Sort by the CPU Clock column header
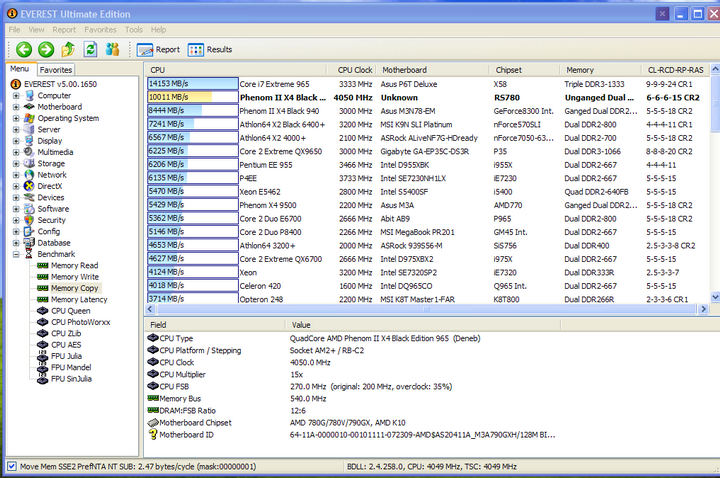This screenshot has height=478, width=720. click(x=356, y=70)
